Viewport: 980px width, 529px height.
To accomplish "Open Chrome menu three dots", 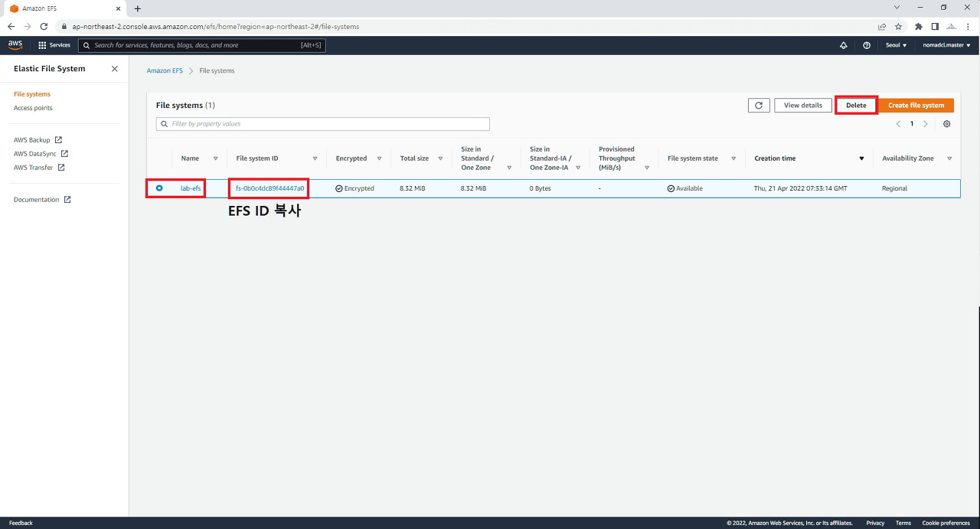I will (x=969, y=26).
